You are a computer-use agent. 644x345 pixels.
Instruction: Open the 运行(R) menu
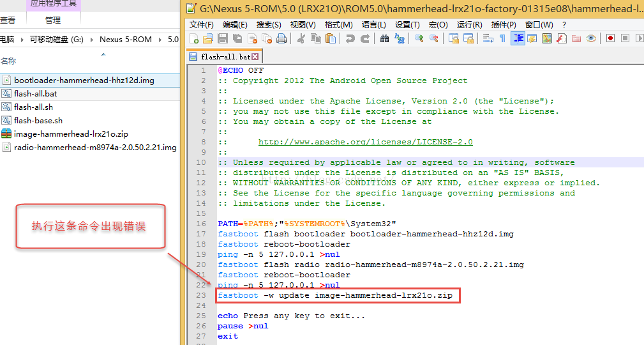click(470, 25)
